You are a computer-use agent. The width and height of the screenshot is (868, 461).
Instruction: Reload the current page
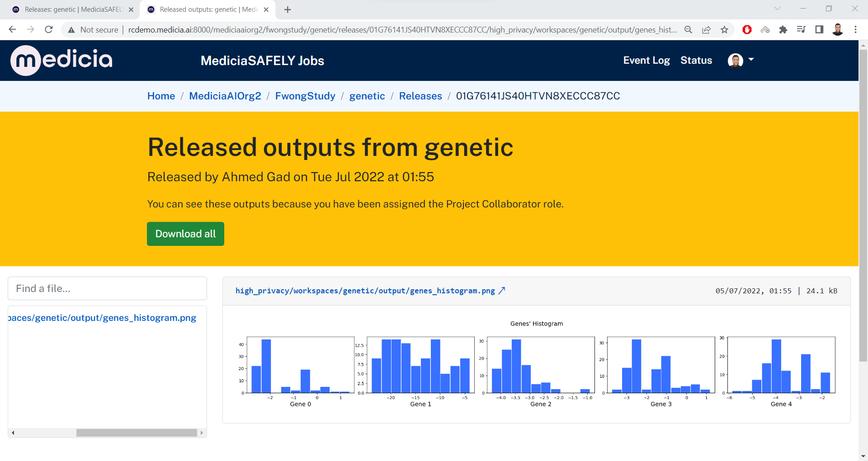coord(49,29)
